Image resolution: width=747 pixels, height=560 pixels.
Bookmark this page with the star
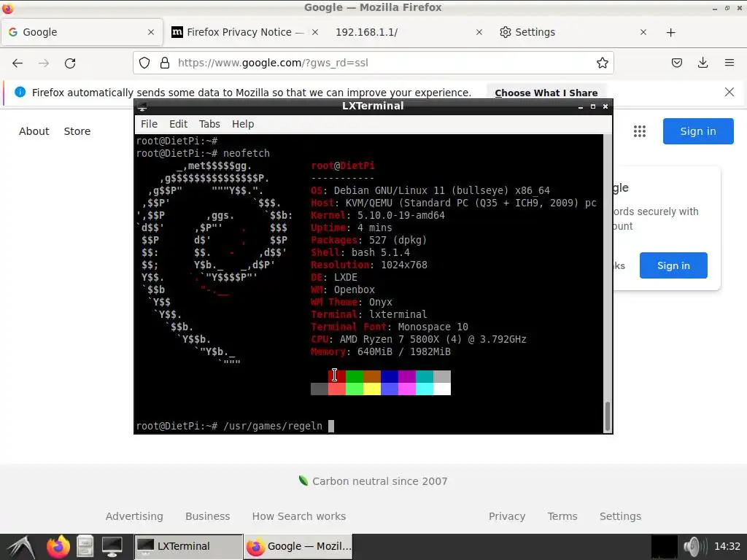tap(602, 63)
